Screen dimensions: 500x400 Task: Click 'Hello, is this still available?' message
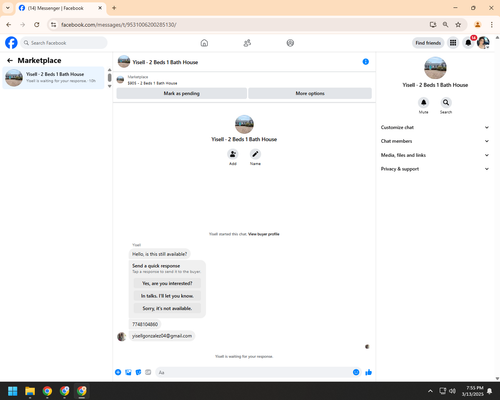point(160,254)
